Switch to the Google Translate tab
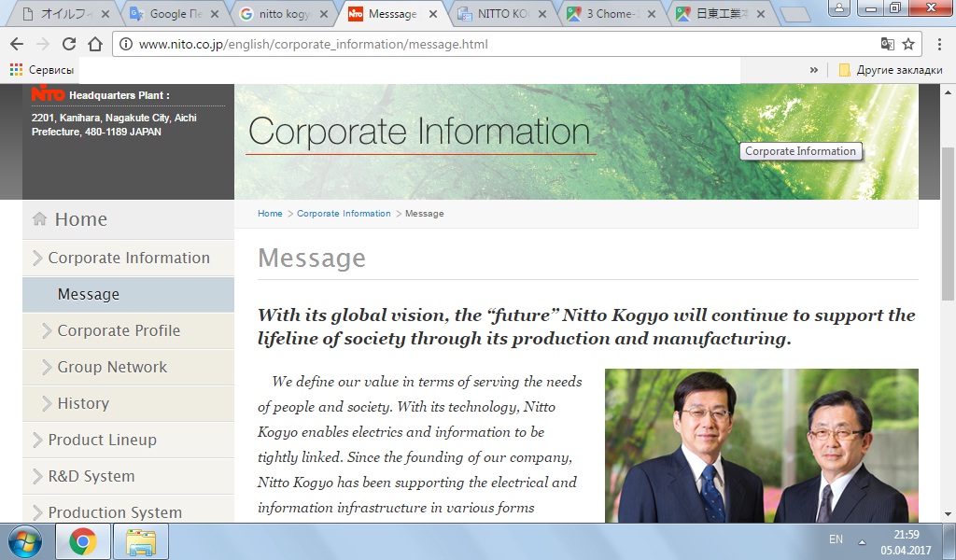 [x=174, y=13]
